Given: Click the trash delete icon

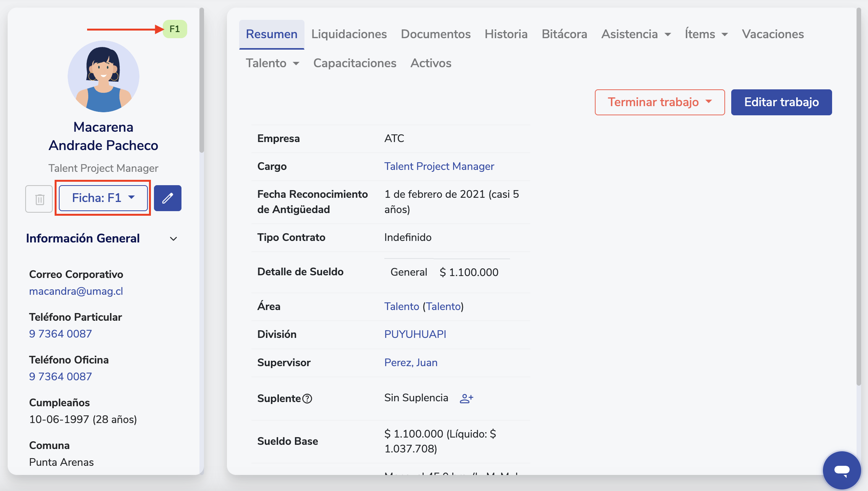Looking at the screenshot, I should [x=39, y=199].
